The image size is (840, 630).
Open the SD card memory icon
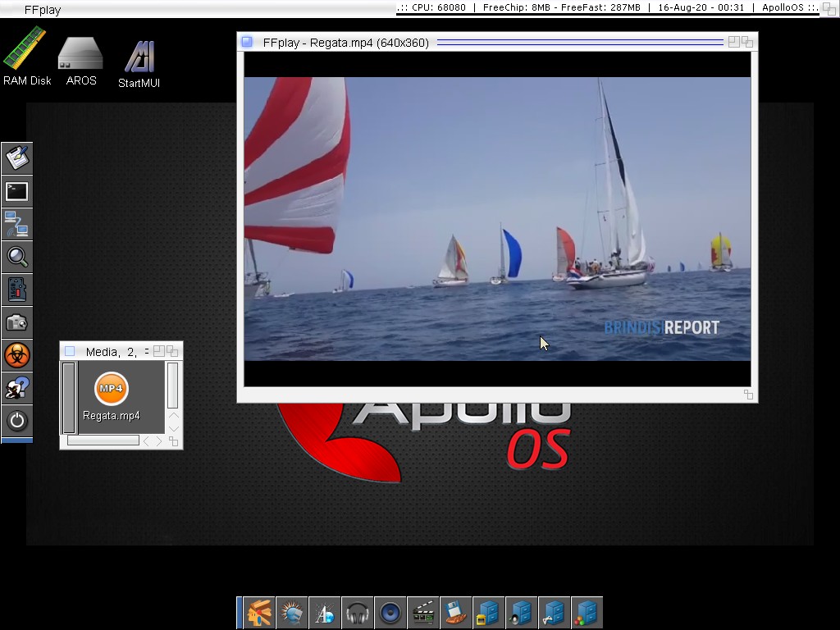pyautogui.click(x=16, y=290)
